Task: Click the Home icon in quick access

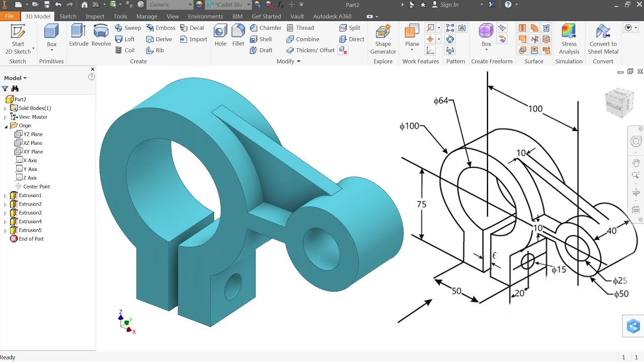Action: pyautogui.click(x=84, y=5)
